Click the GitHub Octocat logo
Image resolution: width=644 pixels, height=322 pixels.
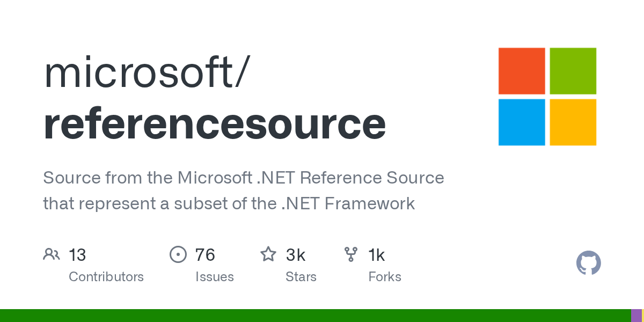click(x=588, y=264)
